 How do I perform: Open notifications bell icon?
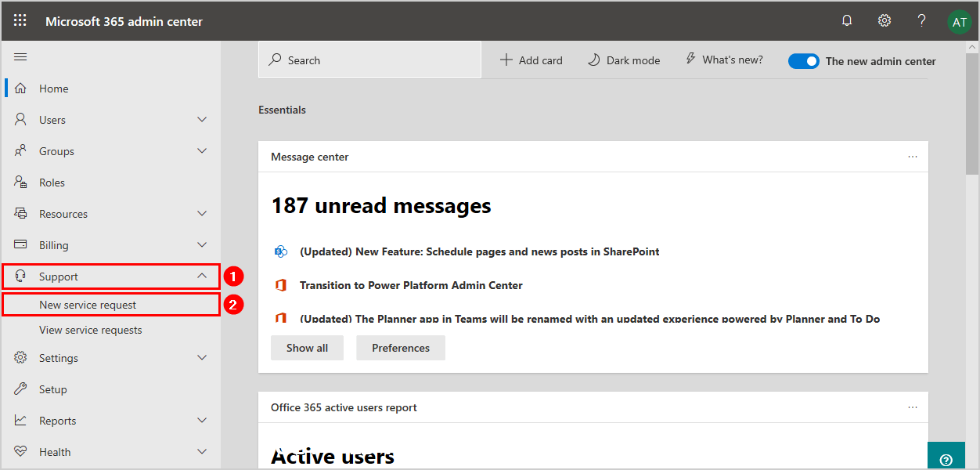tap(847, 21)
